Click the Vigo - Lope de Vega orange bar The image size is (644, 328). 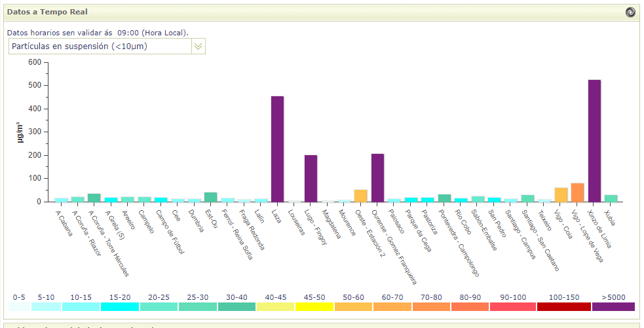[577, 192]
